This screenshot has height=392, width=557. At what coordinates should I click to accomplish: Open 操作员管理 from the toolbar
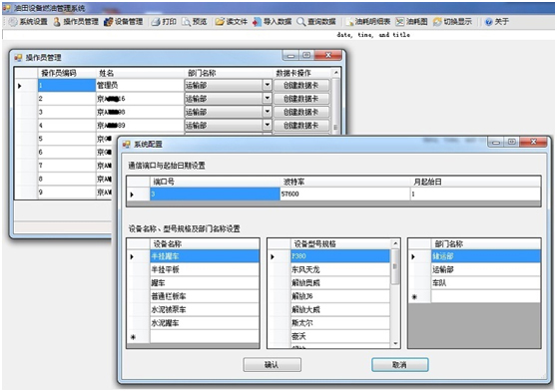(76, 22)
